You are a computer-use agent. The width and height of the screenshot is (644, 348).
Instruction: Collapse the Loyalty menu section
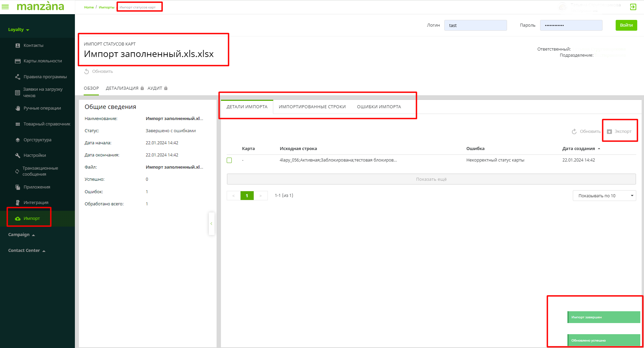tap(19, 30)
